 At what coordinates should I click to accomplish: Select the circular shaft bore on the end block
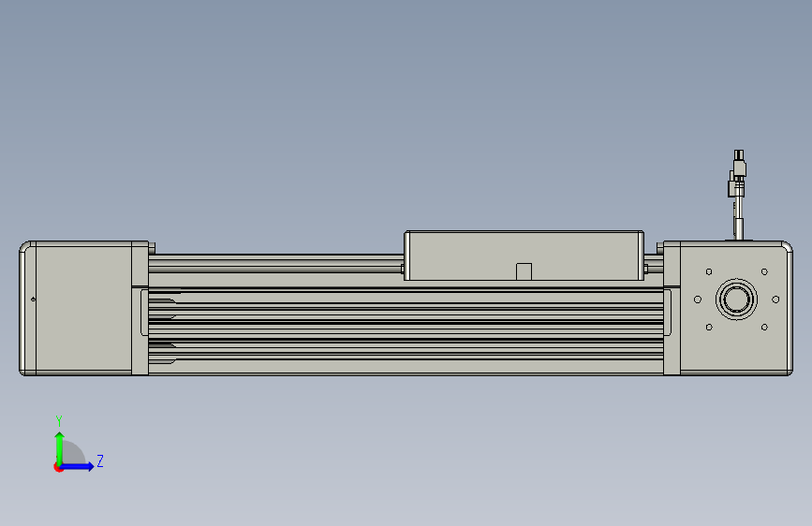click(x=736, y=300)
